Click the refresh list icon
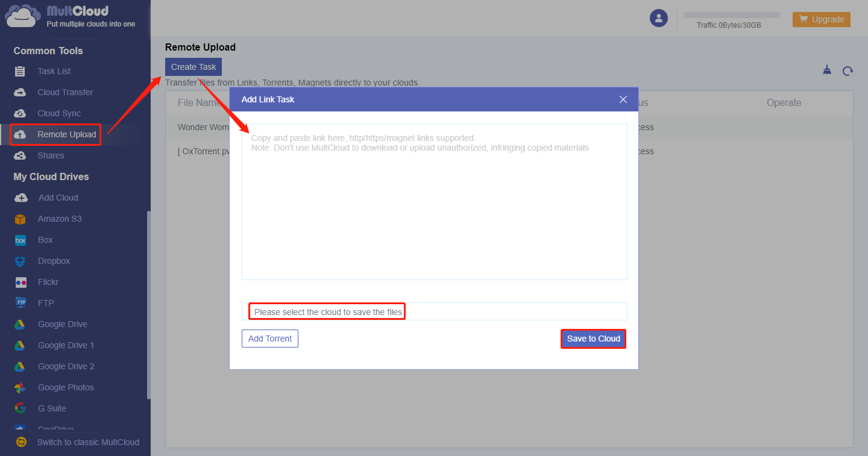 click(x=848, y=71)
